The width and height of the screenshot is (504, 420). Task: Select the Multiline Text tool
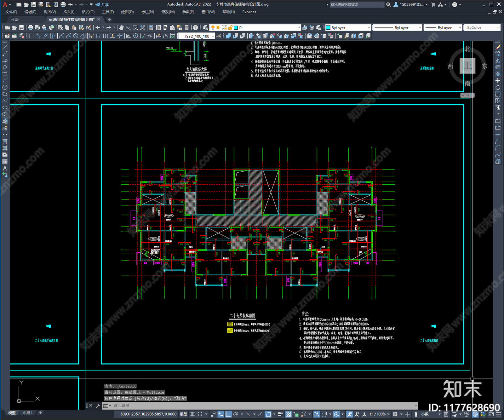[x=5, y=168]
